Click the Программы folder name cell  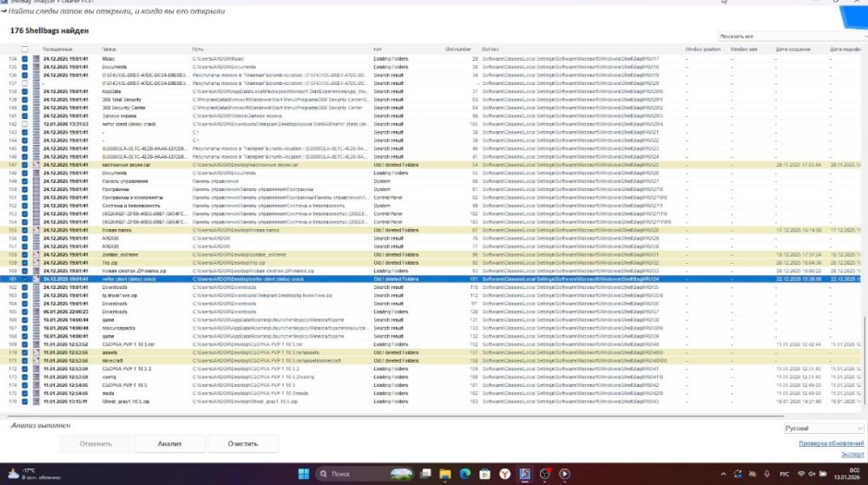pos(115,189)
